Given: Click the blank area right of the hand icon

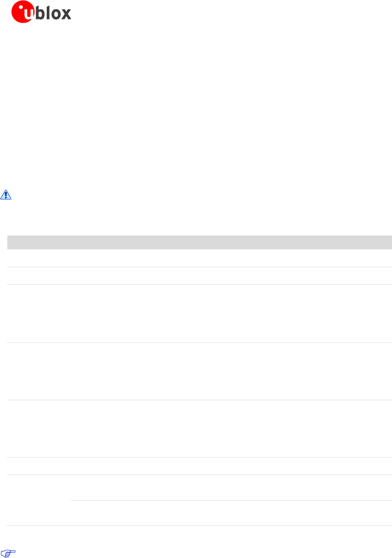Looking at the screenshot, I should (x=162, y=553).
